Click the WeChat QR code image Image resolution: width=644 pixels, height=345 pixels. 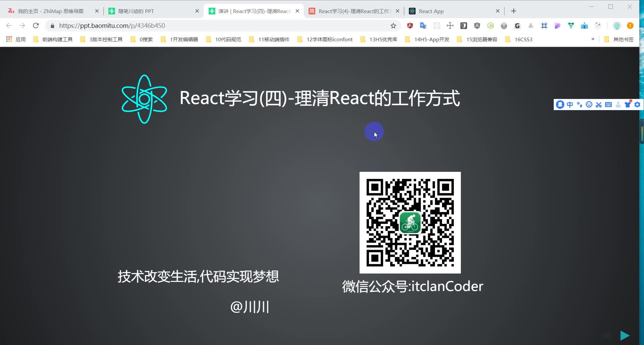coord(410,223)
